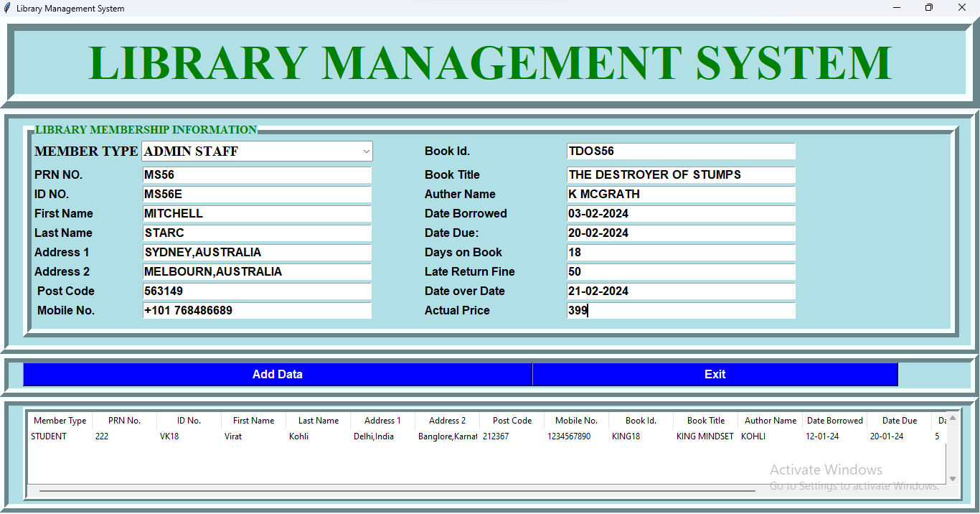Click the Mobile No. input field
Image resolution: width=980 pixels, height=514 pixels.
pyautogui.click(x=257, y=311)
